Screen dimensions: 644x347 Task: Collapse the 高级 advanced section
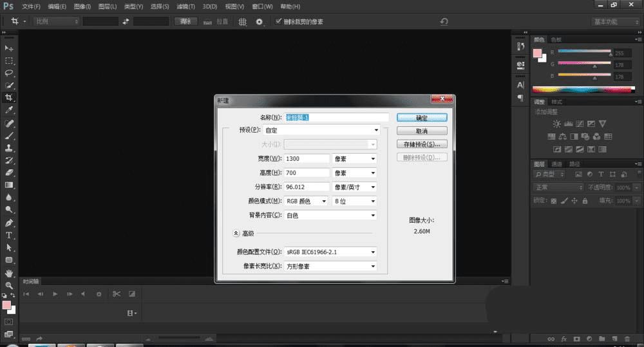[x=236, y=233]
